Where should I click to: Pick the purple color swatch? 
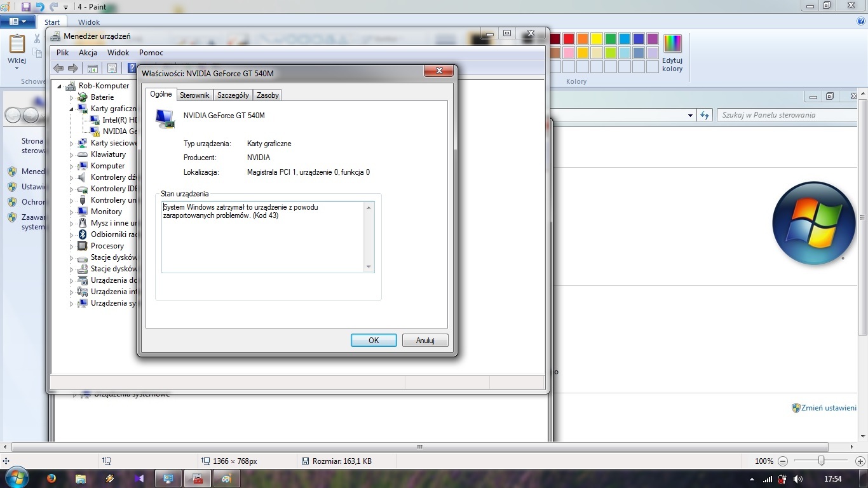click(653, 39)
